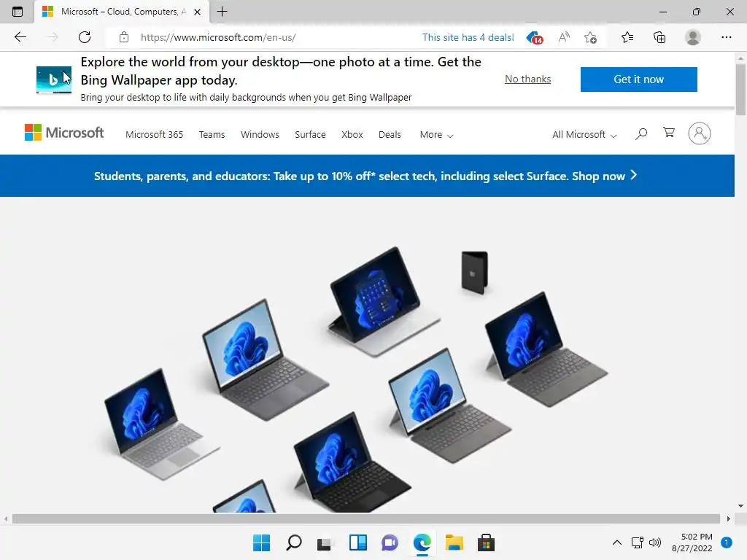The width and height of the screenshot is (747, 560).
Task: Click the horizontal scrollbar thumb
Action: [x=366, y=518]
